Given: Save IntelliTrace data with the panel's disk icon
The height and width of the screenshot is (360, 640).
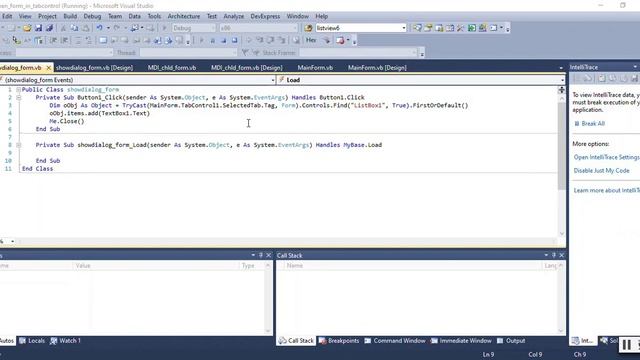Looking at the screenshot, I should click(634, 78).
